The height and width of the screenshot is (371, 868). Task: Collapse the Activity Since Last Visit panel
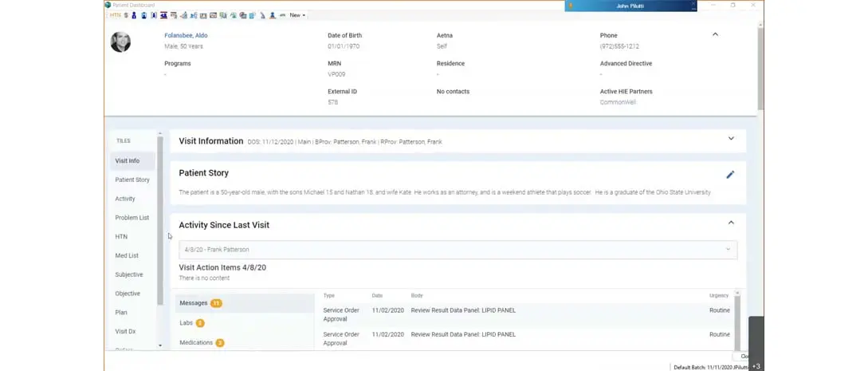tap(731, 223)
